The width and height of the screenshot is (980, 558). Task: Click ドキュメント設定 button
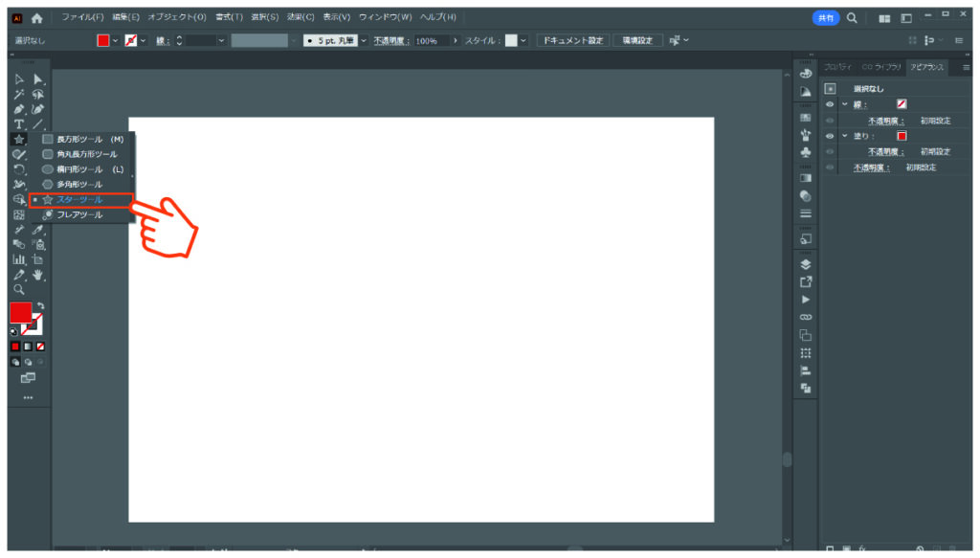(x=573, y=40)
